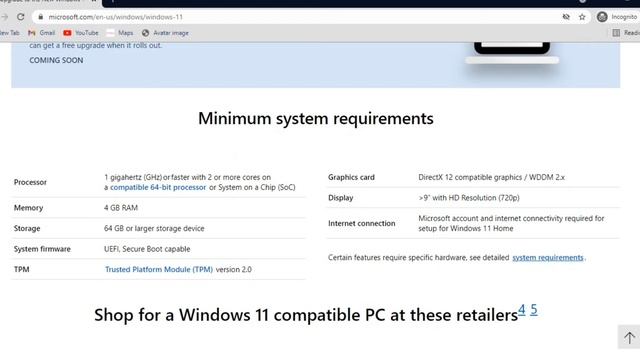This screenshot has width=640, height=360.
Task: Click the System firmware row label
Action: click(x=42, y=249)
